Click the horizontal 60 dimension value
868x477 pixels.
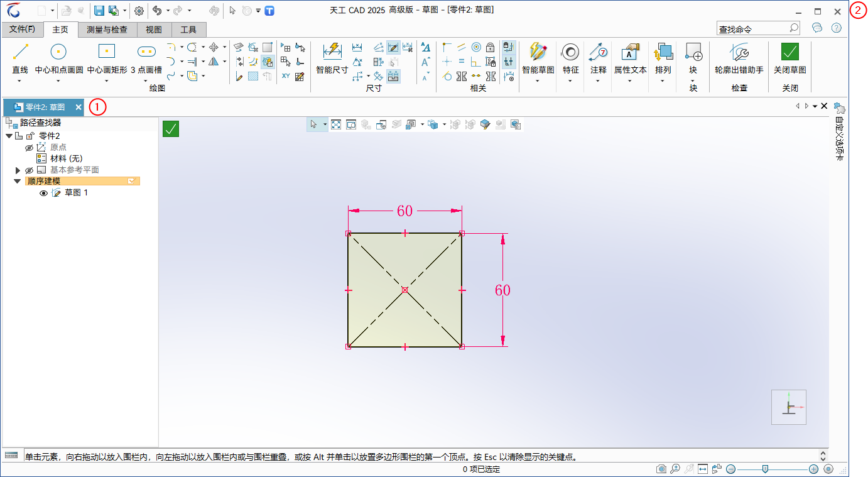point(404,211)
